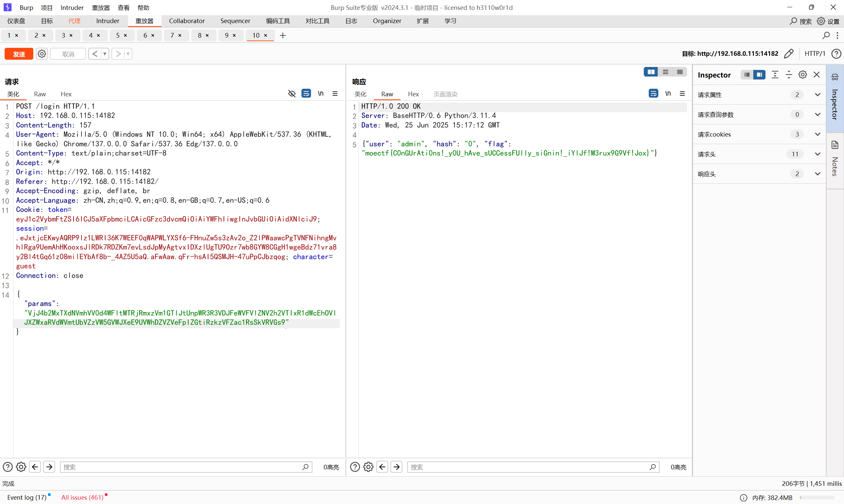Open Repeater send settings gear
The width and height of the screenshot is (844, 504).
[42, 54]
